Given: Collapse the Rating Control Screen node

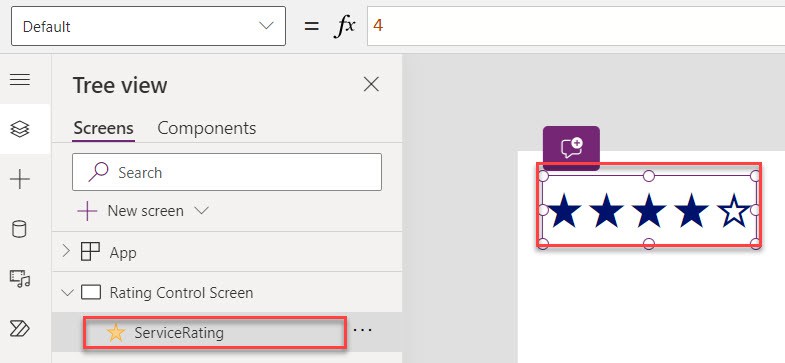Looking at the screenshot, I should [x=67, y=292].
